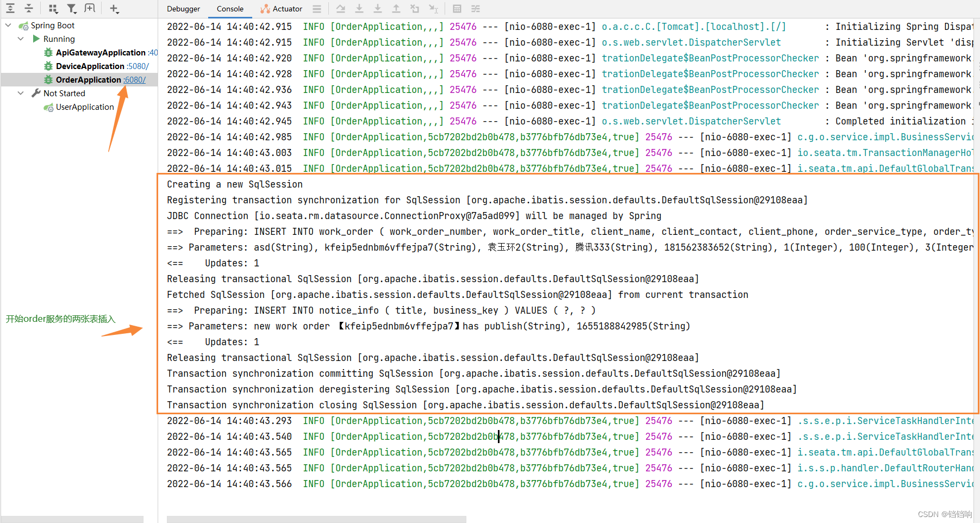Click the 'Parameters: asd(String)' log line

(x=570, y=247)
